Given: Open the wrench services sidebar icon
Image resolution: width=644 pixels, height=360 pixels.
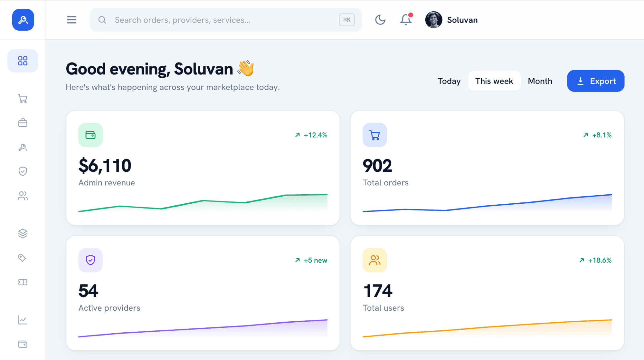Looking at the screenshot, I should tap(23, 147).
